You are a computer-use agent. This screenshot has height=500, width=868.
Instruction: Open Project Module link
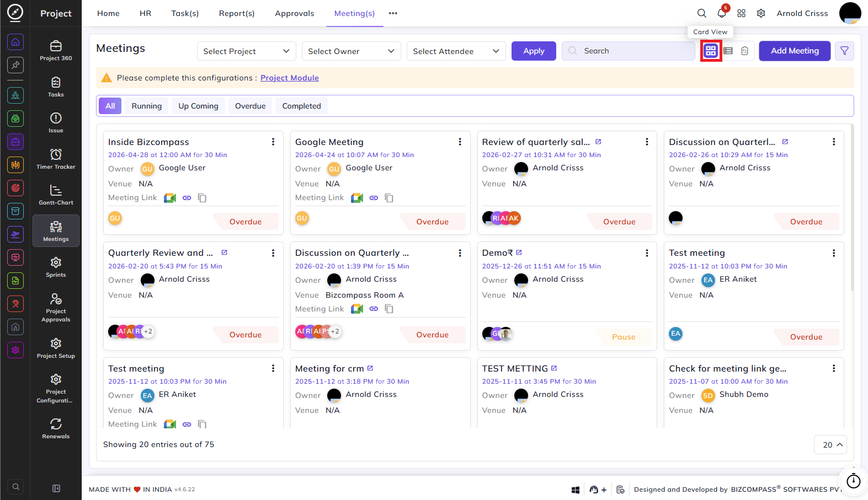click(290, 78)
